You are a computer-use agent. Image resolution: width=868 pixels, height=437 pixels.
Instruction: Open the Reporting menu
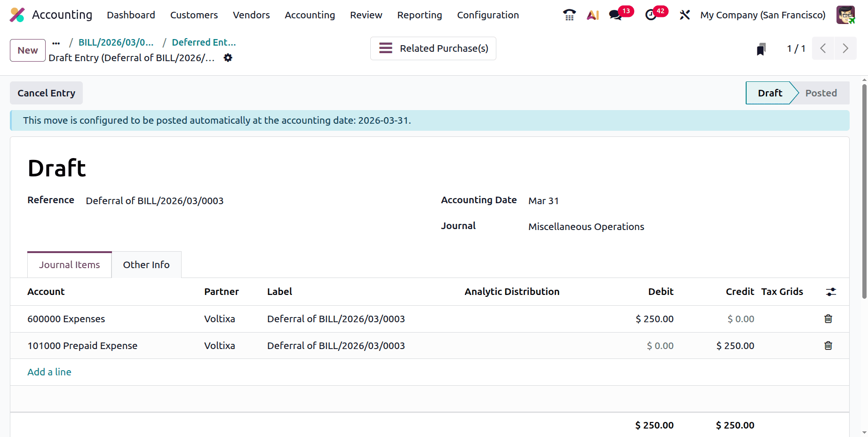click(x=420, y=15)
